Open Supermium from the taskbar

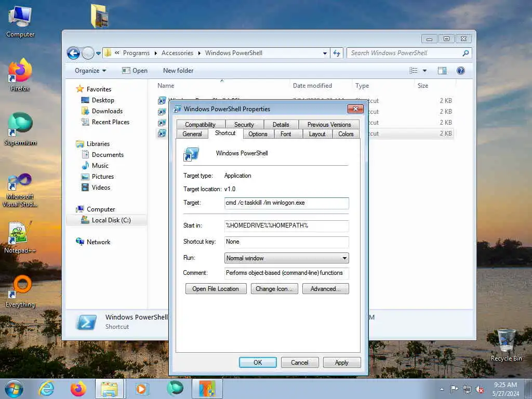175,389
